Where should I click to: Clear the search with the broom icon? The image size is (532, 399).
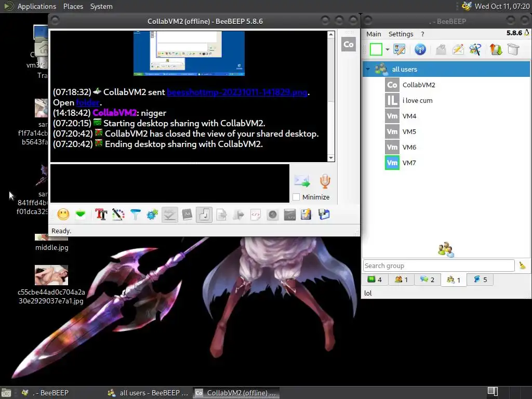point(523,265)
